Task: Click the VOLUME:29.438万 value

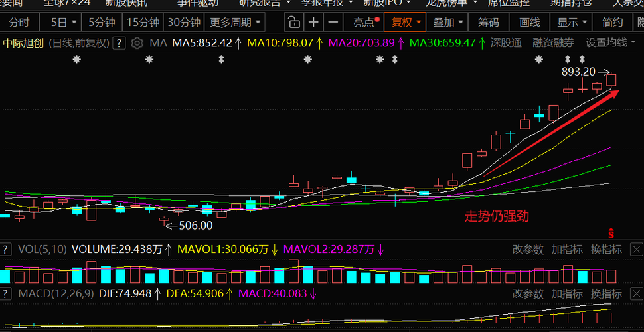Action: (x=117, y=250)
